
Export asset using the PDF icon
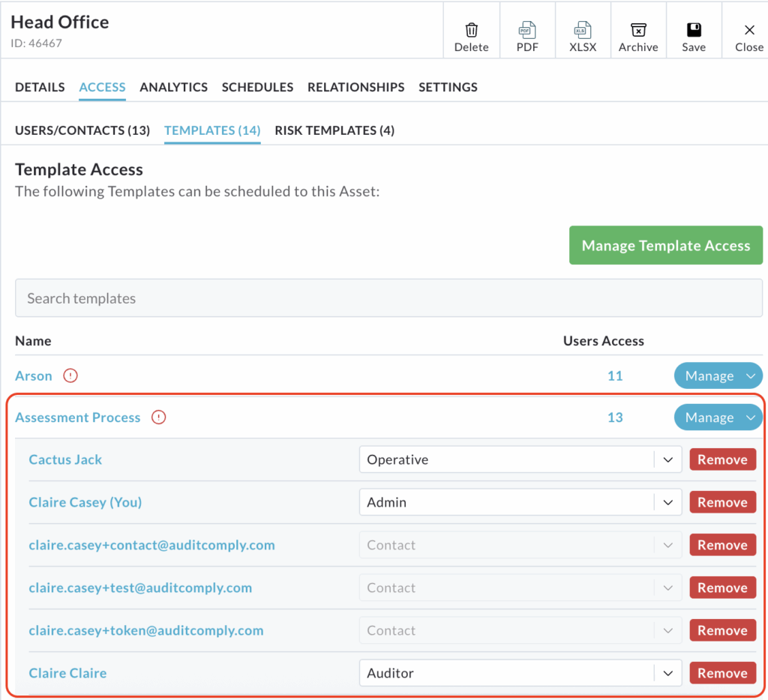point(527,30)
